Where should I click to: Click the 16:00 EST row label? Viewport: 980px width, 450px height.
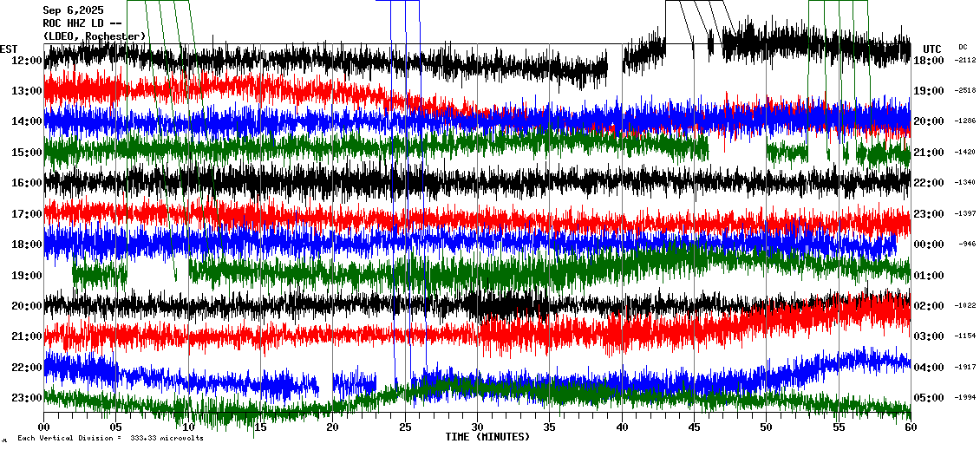tap(27, 183)
